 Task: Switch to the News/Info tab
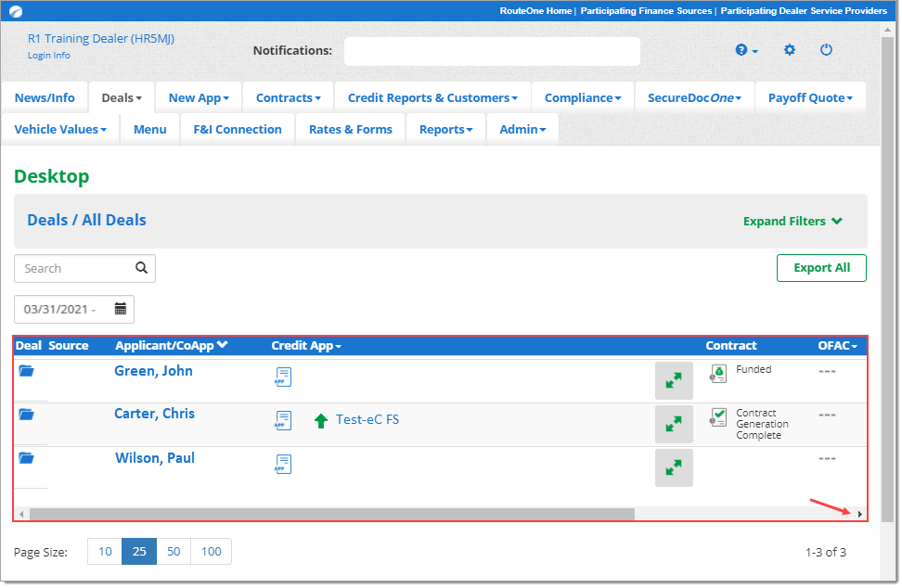tap(45, 97)
